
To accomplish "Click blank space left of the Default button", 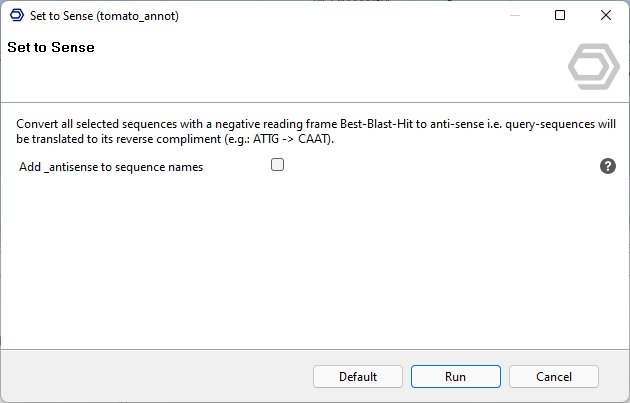I will 150,377.
